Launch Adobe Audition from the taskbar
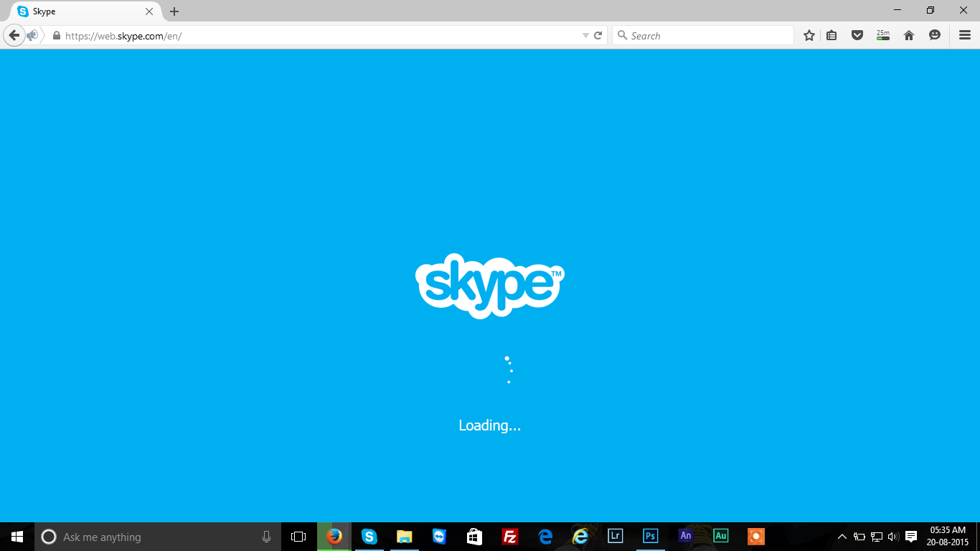Viewport: 980px width, 551px height. click(721, 535)
